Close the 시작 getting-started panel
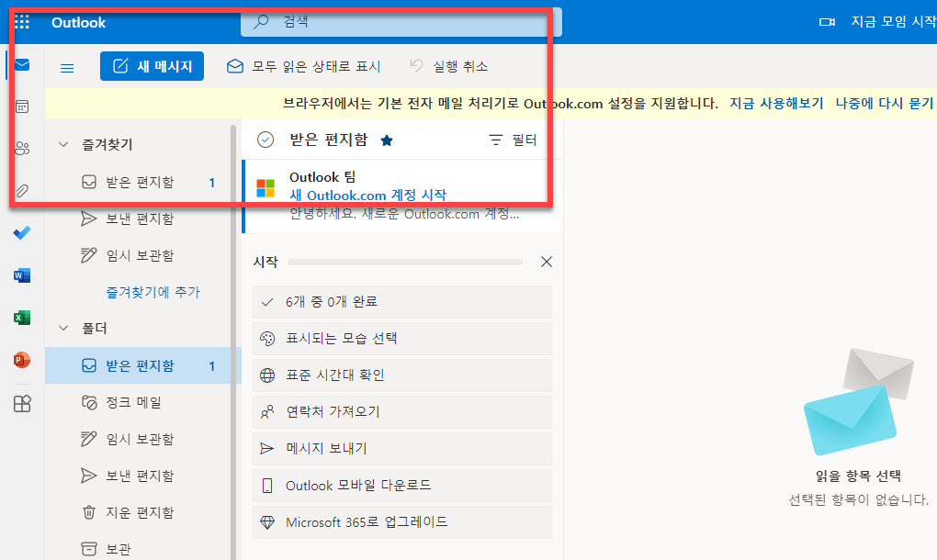 [x=547, y=262]
